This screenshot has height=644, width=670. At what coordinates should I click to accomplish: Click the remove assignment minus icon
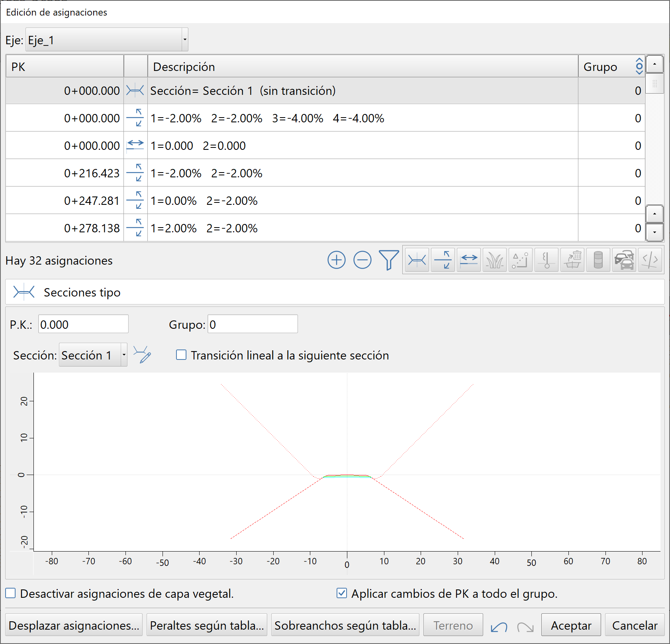click(x=362, y=260)
